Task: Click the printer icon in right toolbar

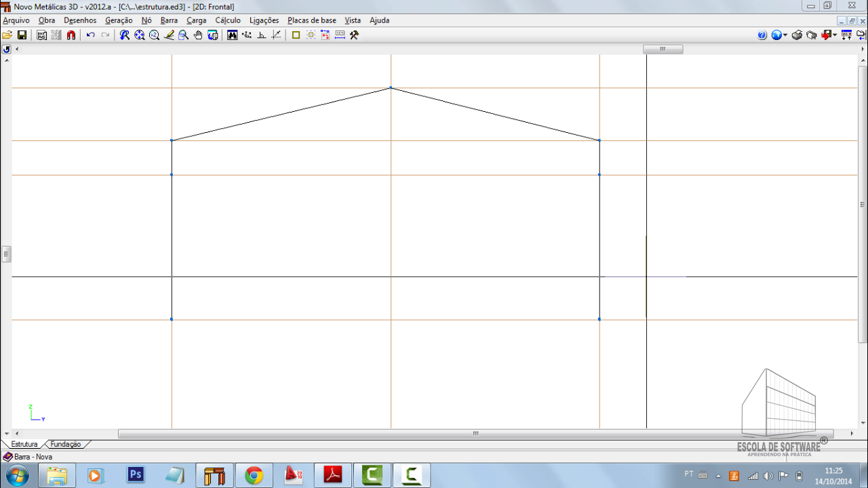Action: tap(797, 35)
